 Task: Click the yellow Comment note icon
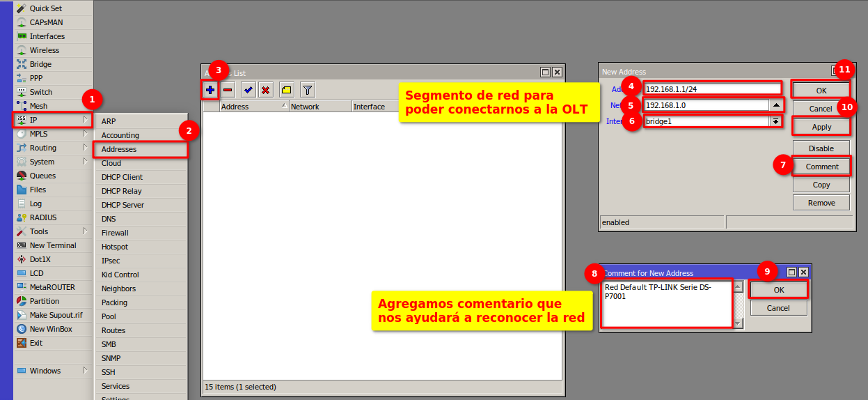[x=286, y=90]
